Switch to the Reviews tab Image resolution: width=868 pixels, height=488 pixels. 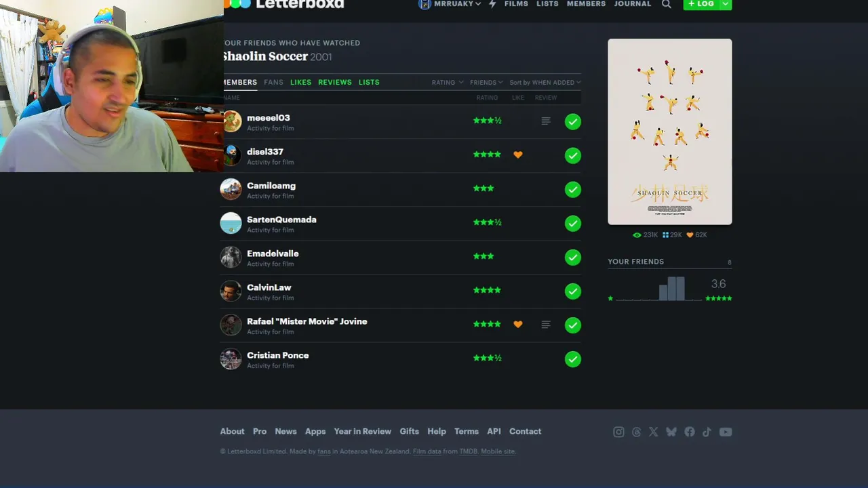point(335,83)
